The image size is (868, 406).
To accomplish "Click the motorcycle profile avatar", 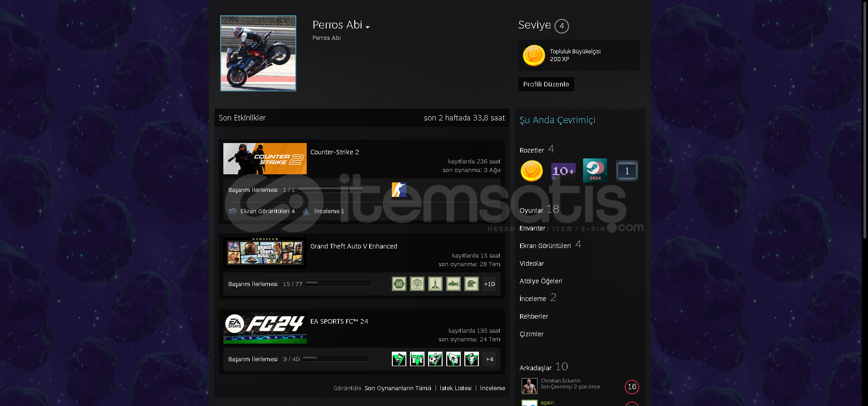I will 258,53.
